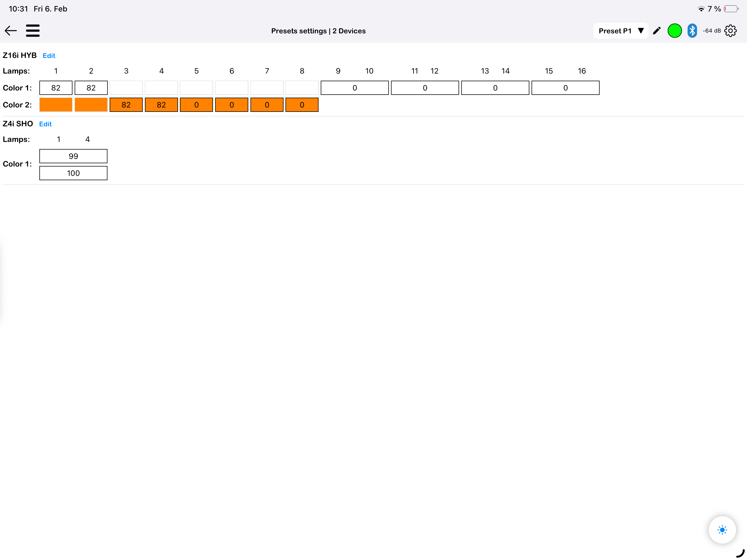Tap empty Color 1 cell for lamp 3

pos(126,88)
